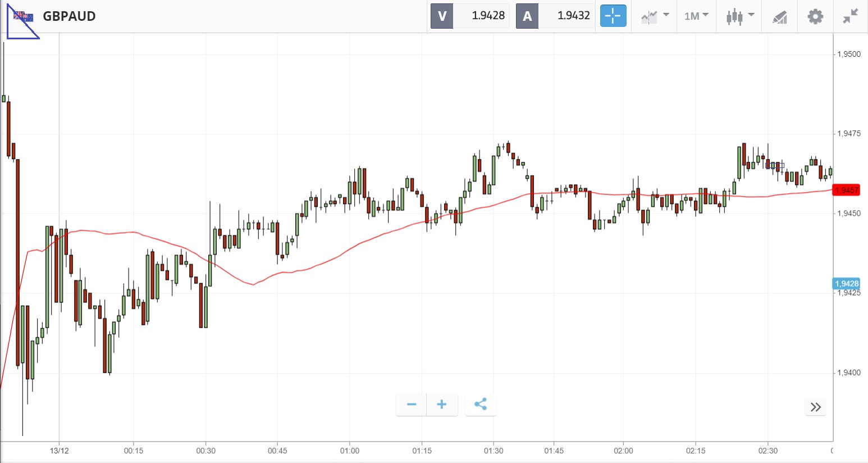Open chart settings gear icon
868x463 pixels.
[x=815, y=16]
